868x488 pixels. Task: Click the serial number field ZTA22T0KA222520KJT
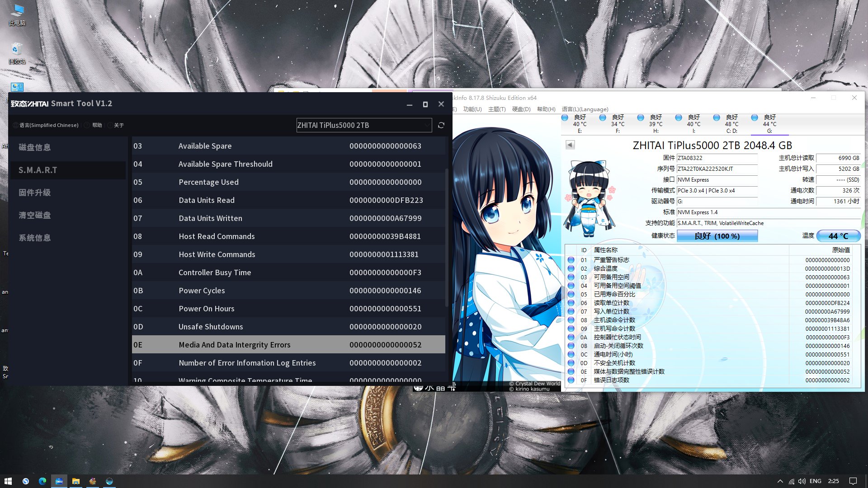click(x=717, y=169)
